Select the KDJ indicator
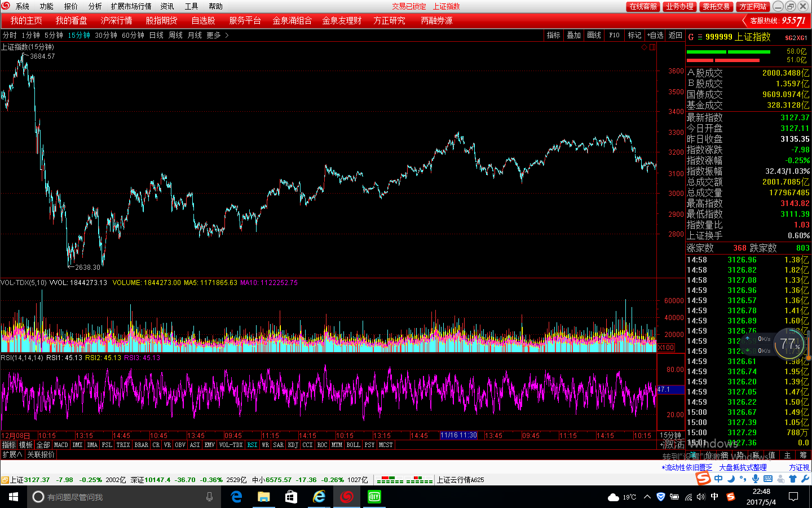The height and width of the screenshot is (508, 812). click(293, 445)
